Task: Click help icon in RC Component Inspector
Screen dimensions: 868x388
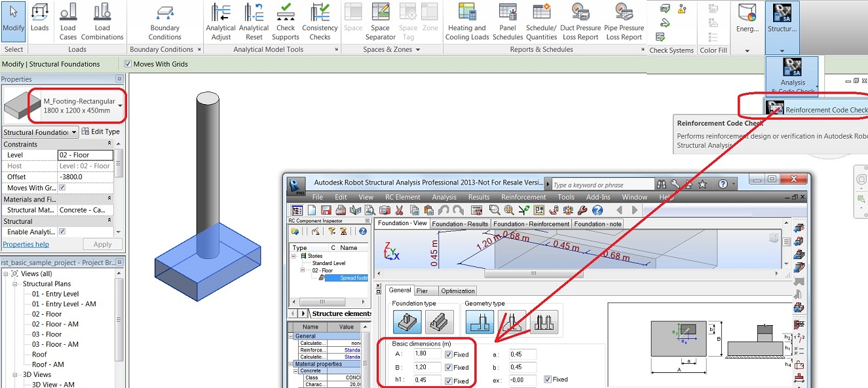Action: pos(362,232)
